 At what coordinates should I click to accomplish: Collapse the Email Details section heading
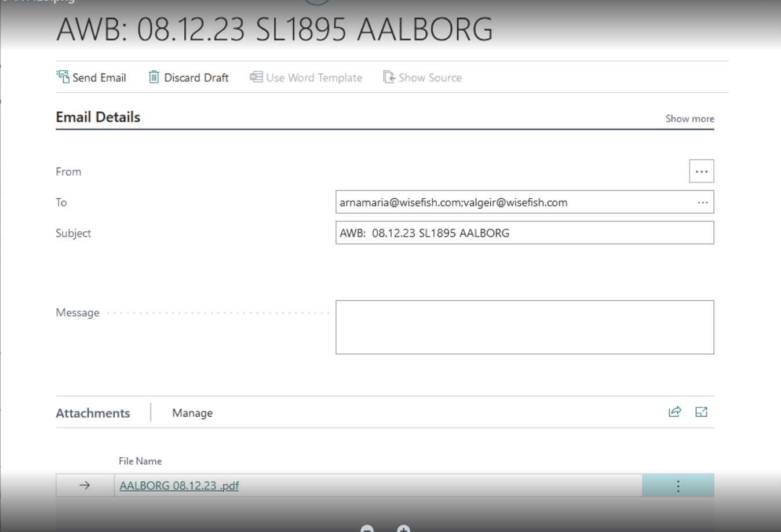tap(98, 117)
